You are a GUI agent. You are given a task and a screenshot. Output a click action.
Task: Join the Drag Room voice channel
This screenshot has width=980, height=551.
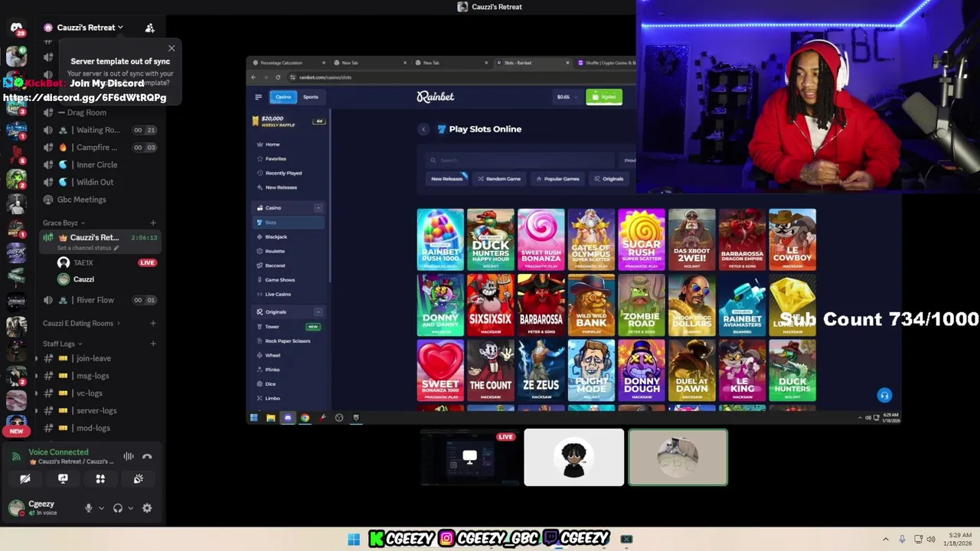[x=100, y=112]
